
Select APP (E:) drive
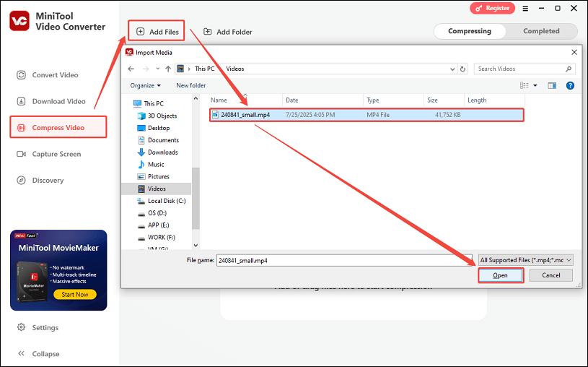(x=154, y=225)
